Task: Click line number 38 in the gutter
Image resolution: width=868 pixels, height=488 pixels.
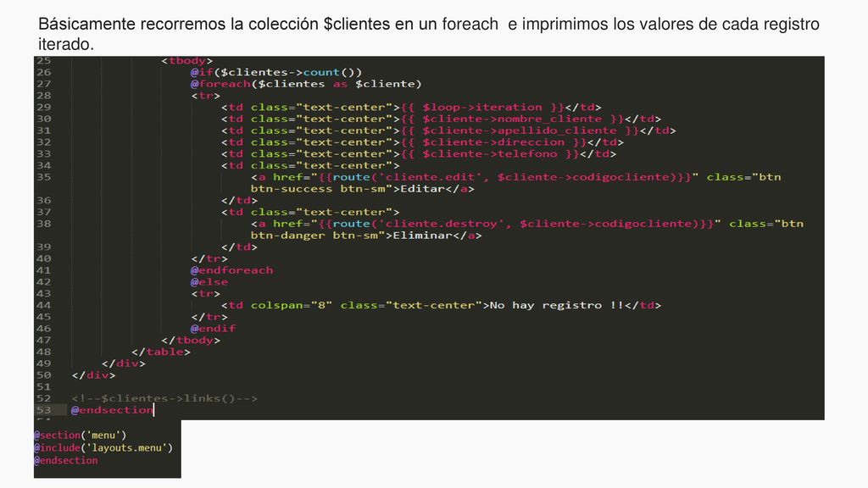Action: (44, 224)
